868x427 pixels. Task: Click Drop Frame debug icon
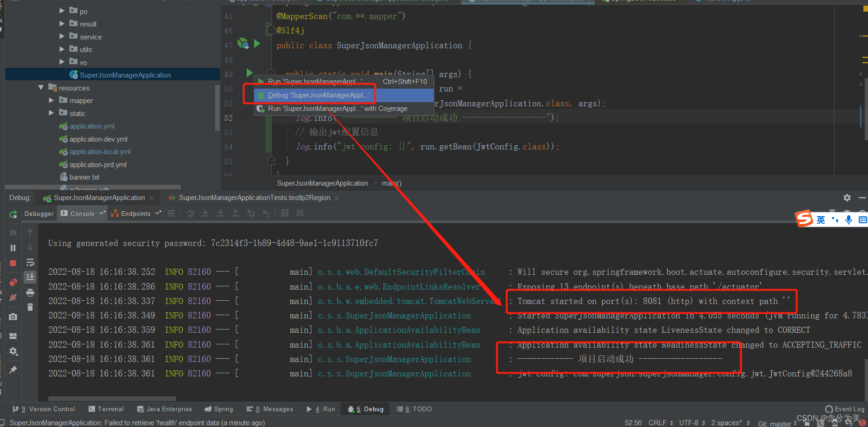(x=251, y=213)
